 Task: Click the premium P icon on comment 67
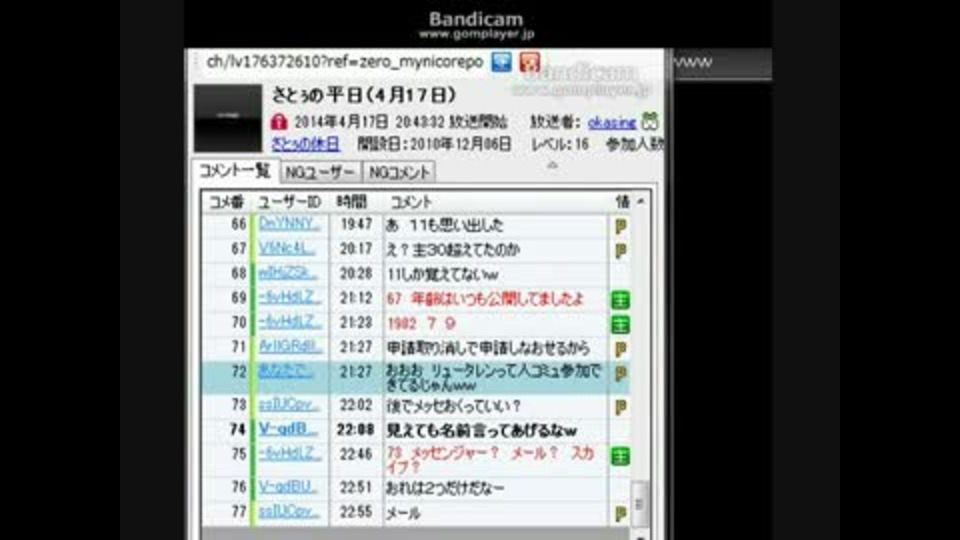coord(620,250)
